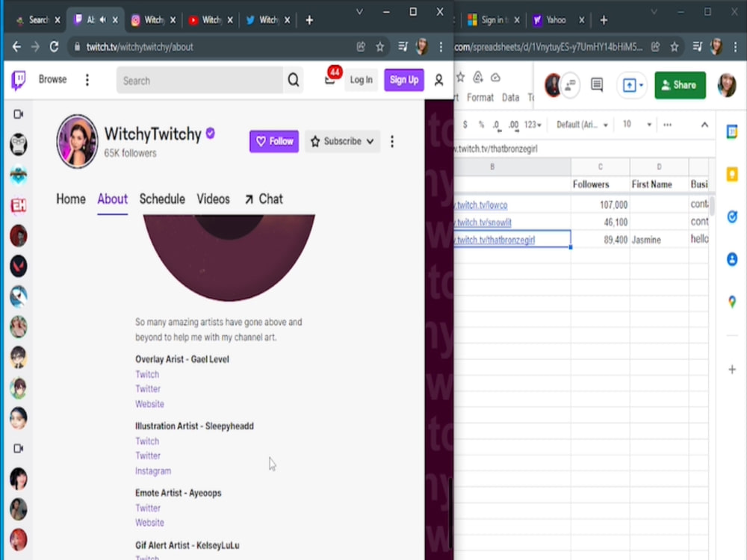747x560 pixels.
Task: Click the Twitch search magnifier button
Action: click(294, 80)
